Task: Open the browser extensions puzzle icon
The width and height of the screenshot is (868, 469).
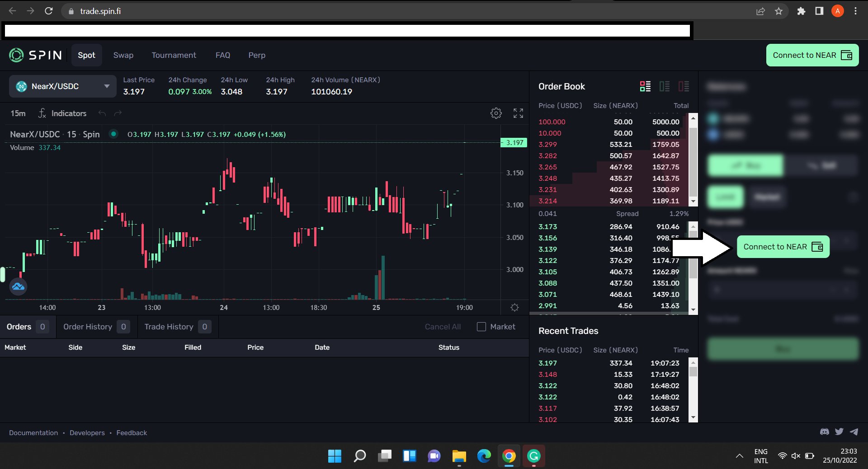Action: point(801,11)
